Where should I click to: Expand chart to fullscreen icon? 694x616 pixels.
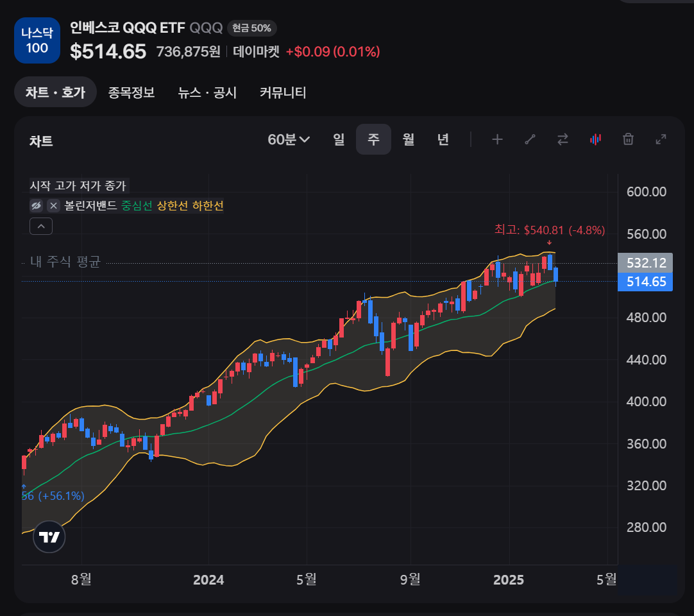tap(661, 139)
